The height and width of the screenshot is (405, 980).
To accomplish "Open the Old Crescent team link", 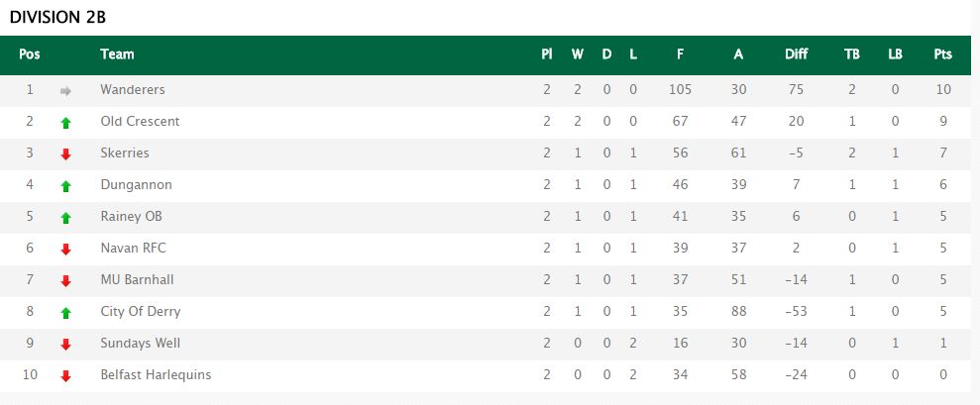I will point(140,122).
